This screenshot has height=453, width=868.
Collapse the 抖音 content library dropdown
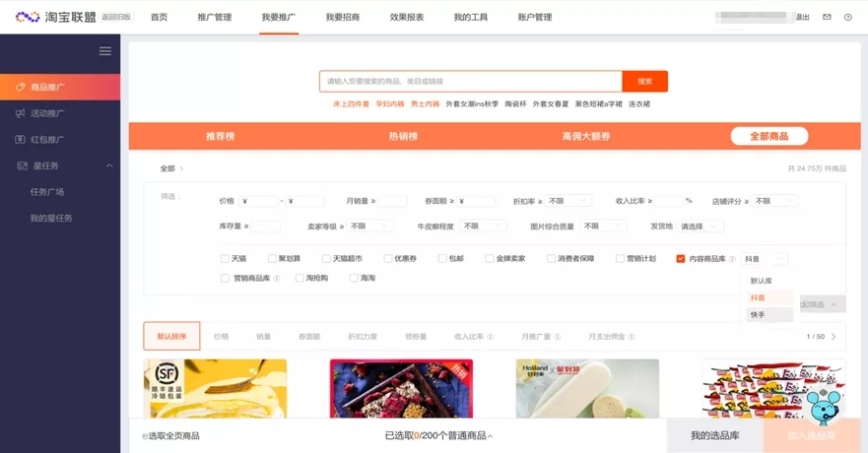(764, 259)
